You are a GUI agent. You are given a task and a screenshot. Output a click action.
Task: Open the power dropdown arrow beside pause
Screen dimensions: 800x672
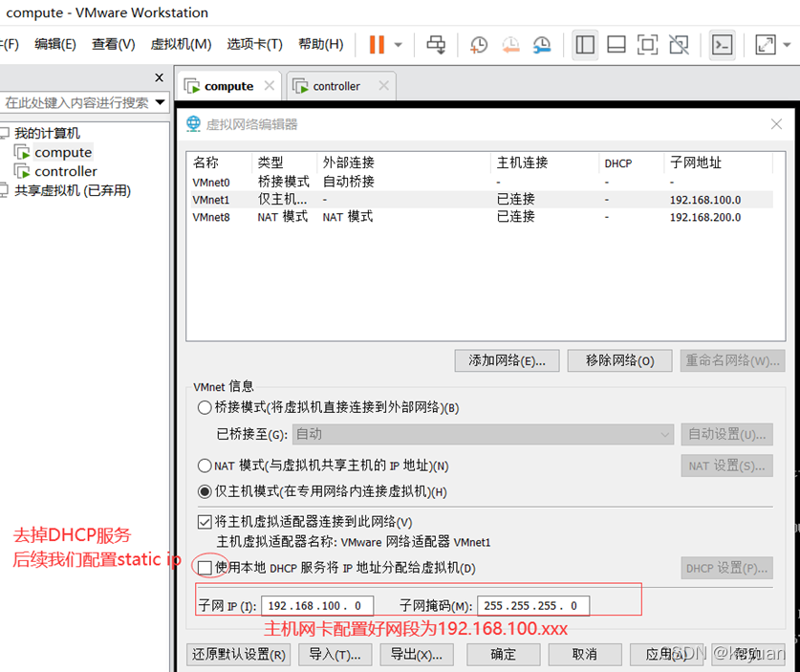tap(399, 45)
